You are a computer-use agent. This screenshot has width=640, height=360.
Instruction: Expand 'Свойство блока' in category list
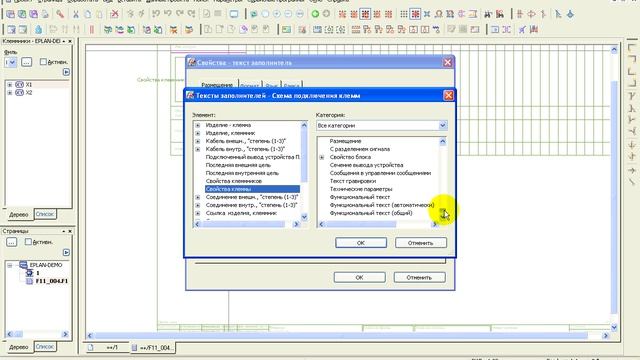(x=322, y=157)
